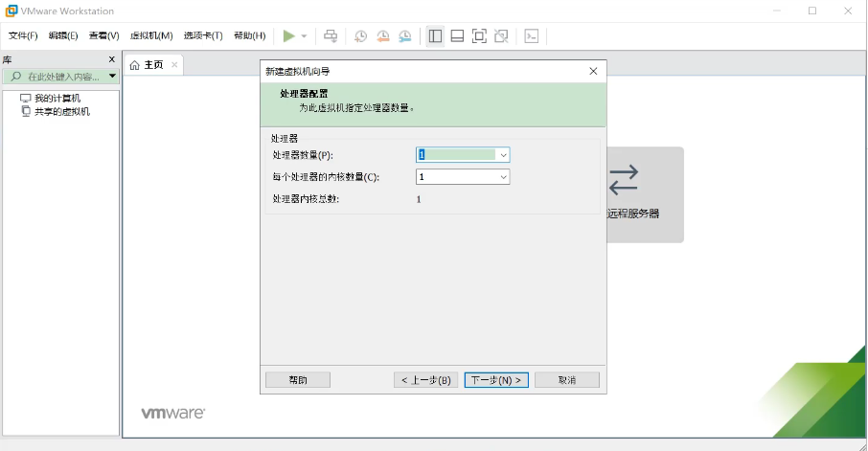Toggle the thumbnail bar view icon
Viewport: 868px width, 451px height.
click(x=457, y=36)
